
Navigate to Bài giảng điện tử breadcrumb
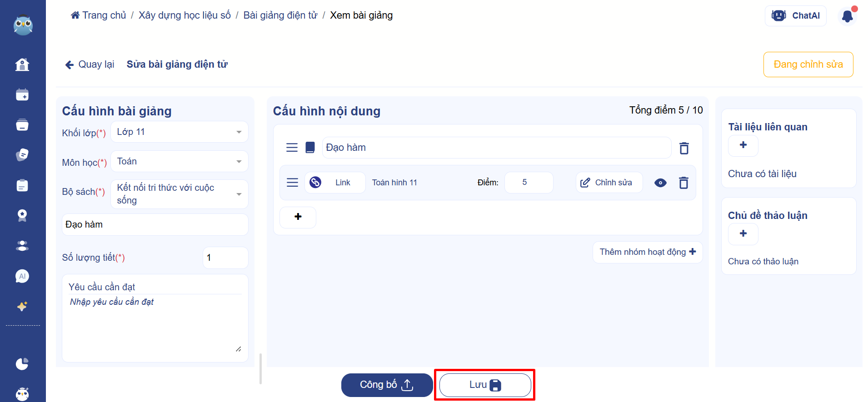click(280, 15)
